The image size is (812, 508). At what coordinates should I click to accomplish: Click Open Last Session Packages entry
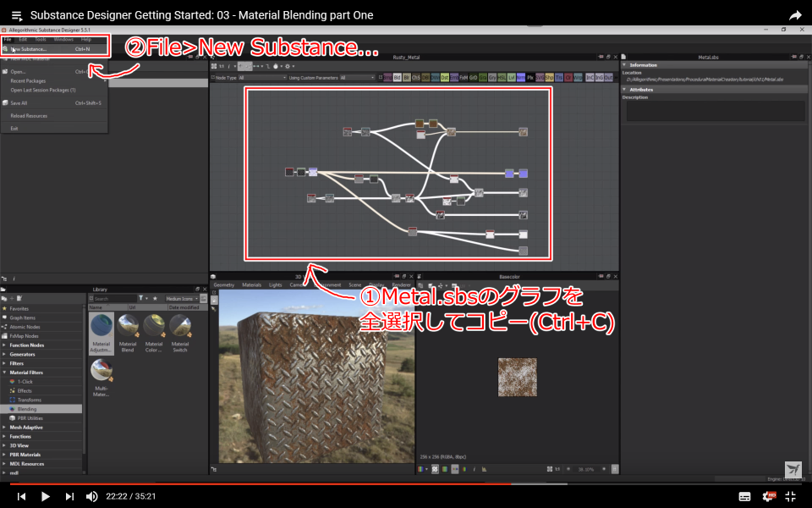(54, 91)
